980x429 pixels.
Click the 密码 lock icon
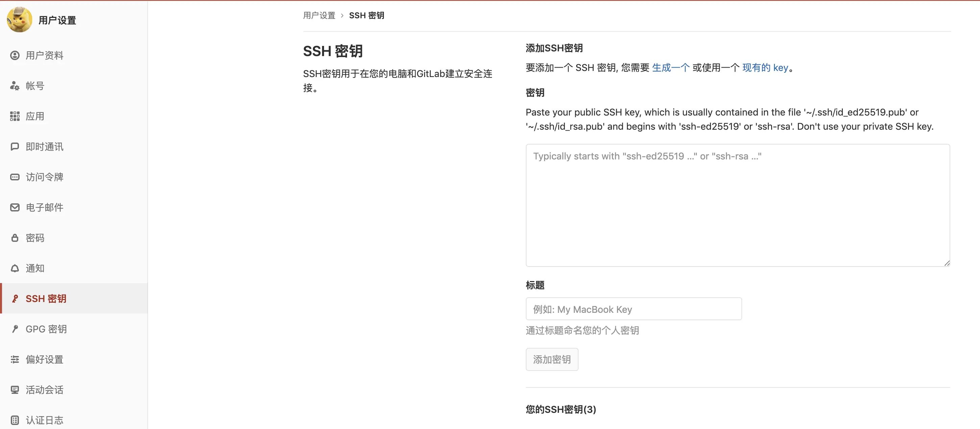(x=15, y=238)
